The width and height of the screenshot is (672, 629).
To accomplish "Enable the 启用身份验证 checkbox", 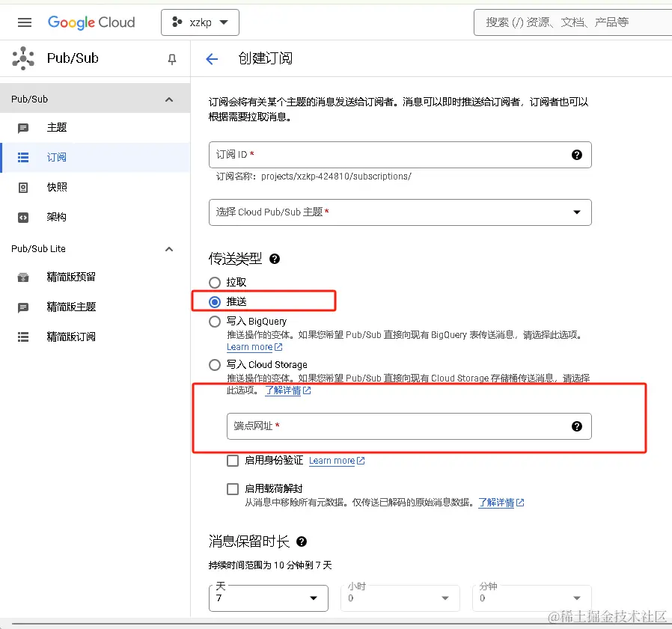I will [233, 461].
